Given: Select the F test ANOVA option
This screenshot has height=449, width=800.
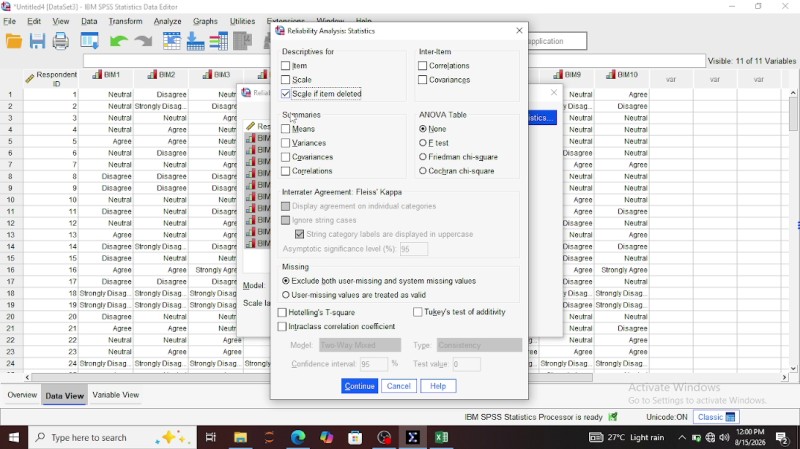Looking at the screenshot, I should coord(422,143).
